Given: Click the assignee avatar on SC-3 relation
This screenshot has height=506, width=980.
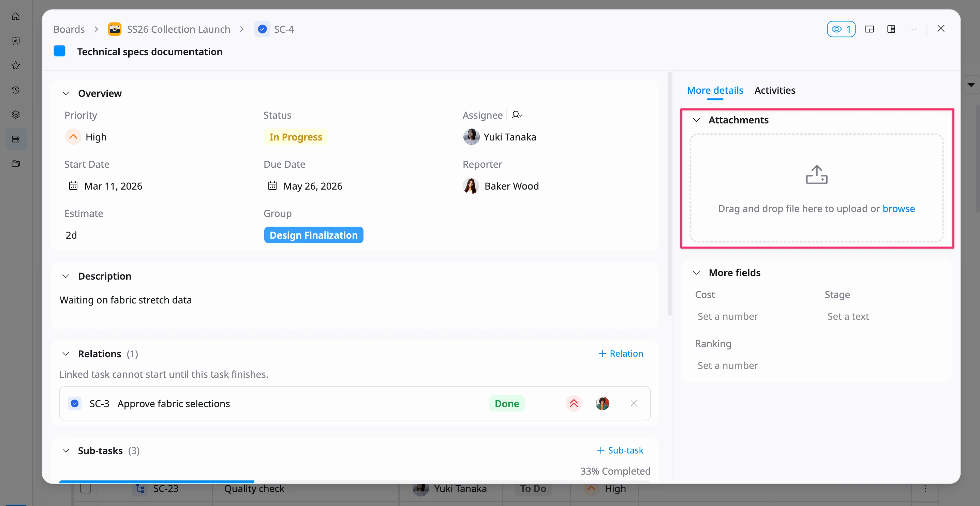Looking at the screenshot, I should click(x=602, y=403).
